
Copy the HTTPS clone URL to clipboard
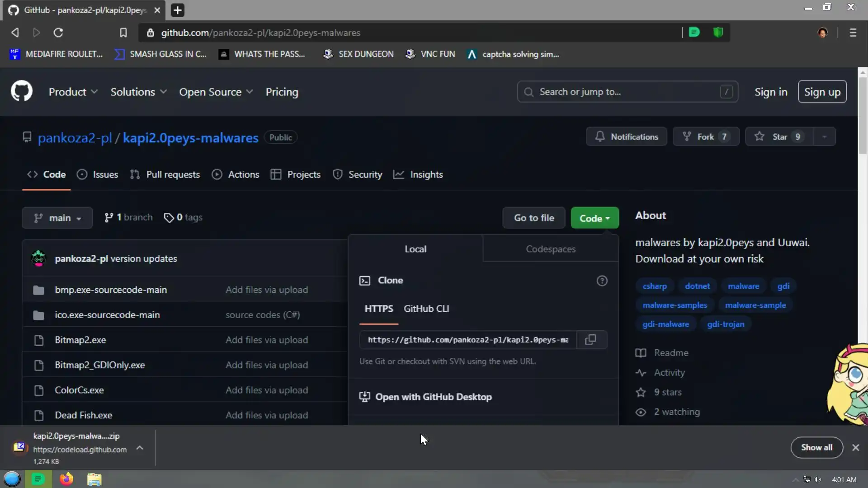click(x=590, y=340)
